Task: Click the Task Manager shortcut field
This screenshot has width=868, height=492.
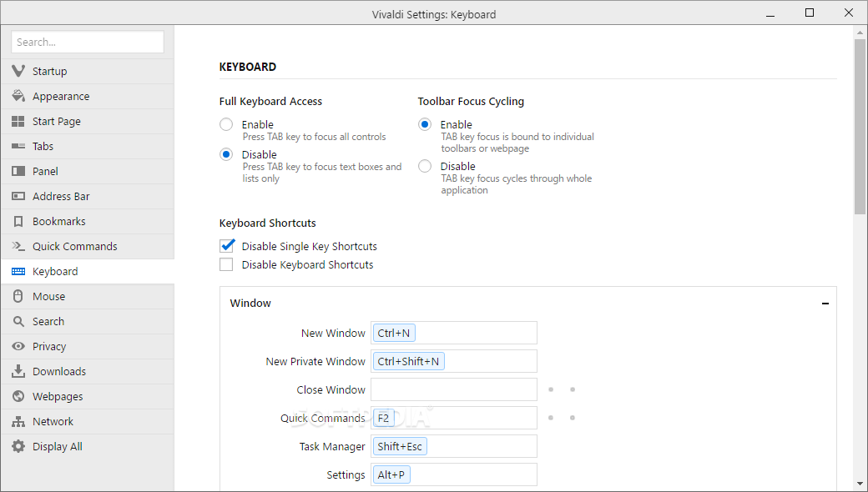Action: tap(454, 446)
